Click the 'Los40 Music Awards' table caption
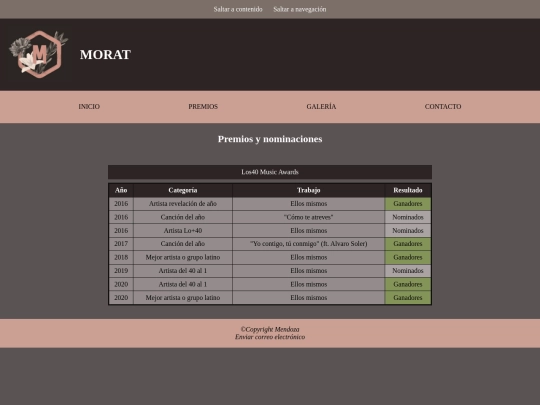540x405 pixels. pos(270,172)
